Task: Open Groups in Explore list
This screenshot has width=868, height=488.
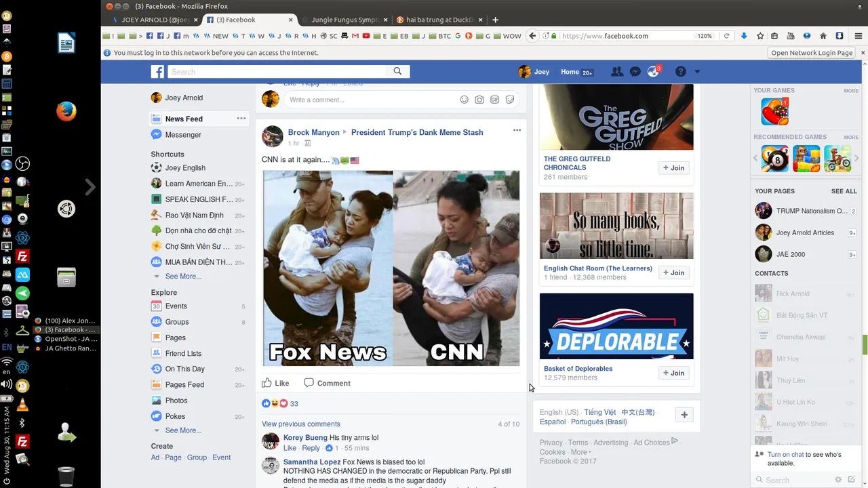Action: 177,322
